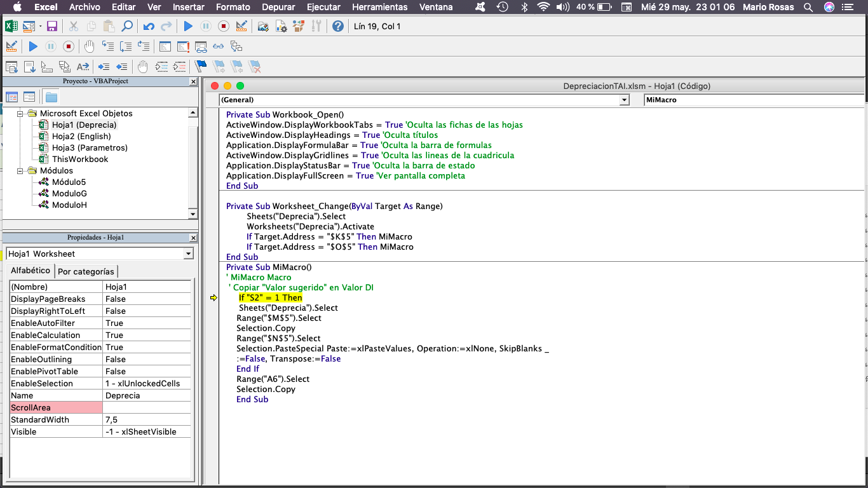Open the Call Stack icon
Screen dimensions: 868x488
[236, 46]
